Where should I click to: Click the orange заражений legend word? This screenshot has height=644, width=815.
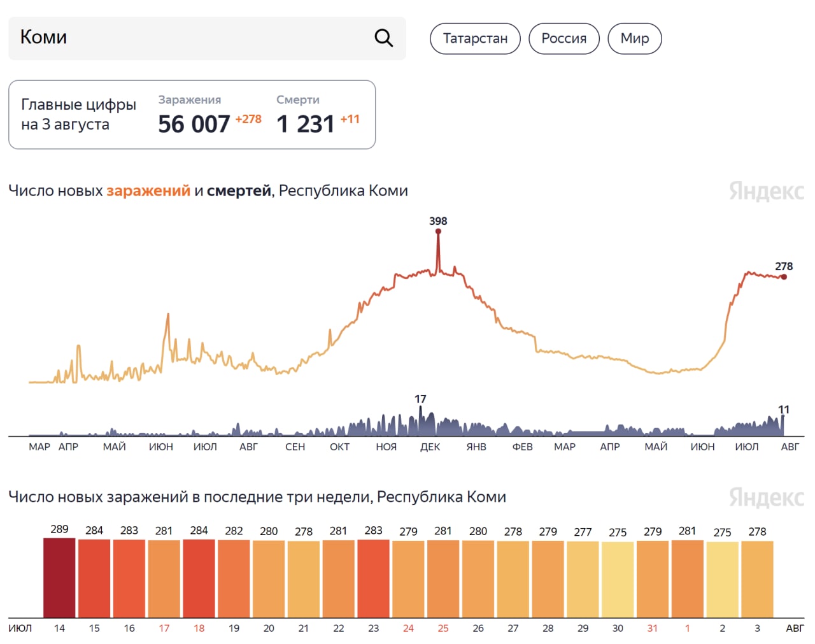tap(148, 190)
